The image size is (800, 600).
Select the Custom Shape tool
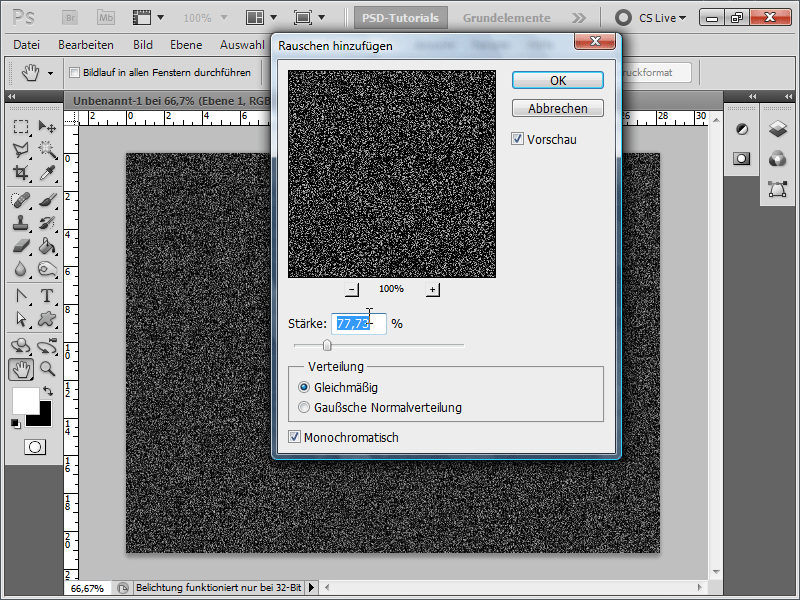47,319
